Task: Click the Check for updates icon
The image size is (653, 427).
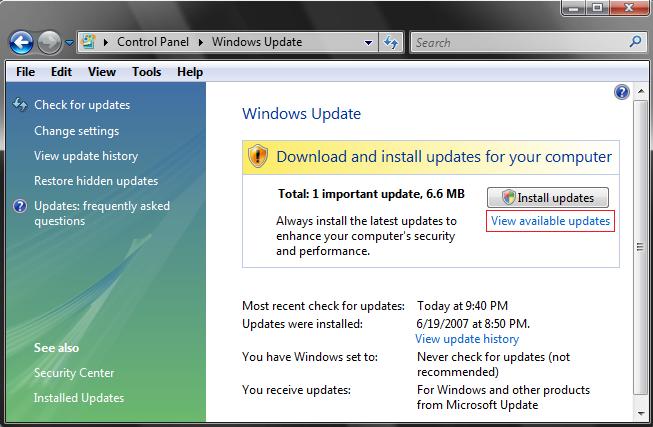Action: coord(20,104)
